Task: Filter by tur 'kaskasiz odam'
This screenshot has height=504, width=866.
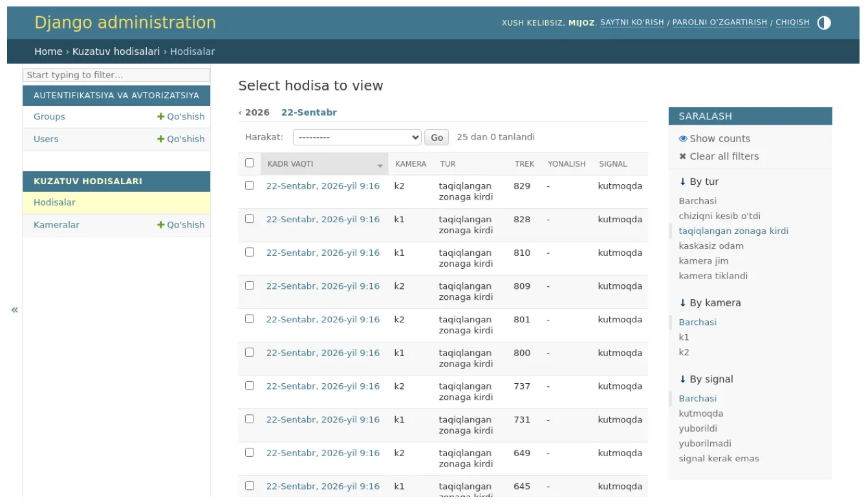Action: coord(711,246)
